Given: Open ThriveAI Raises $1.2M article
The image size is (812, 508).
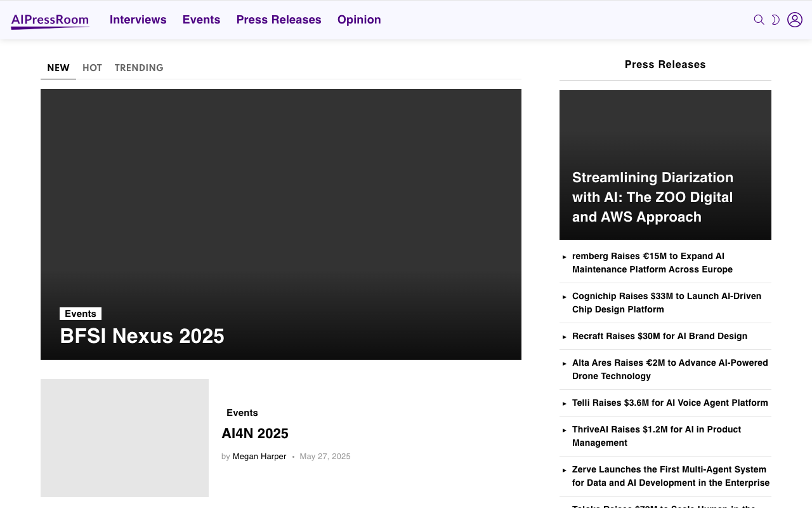Looking at the screenshot, I should (657, 436).
